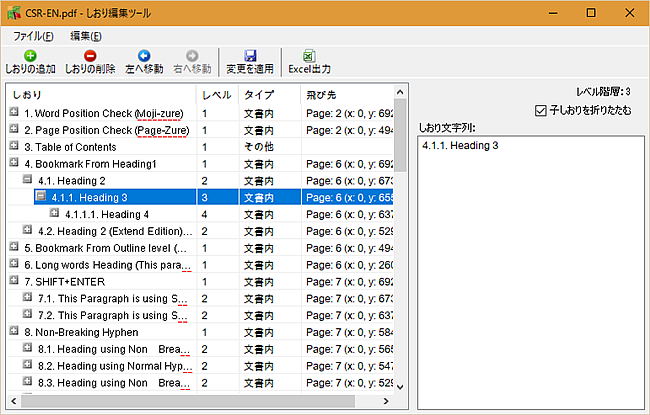
Task: Open the ファイル(F) menu
Action: tap(33, 35)
